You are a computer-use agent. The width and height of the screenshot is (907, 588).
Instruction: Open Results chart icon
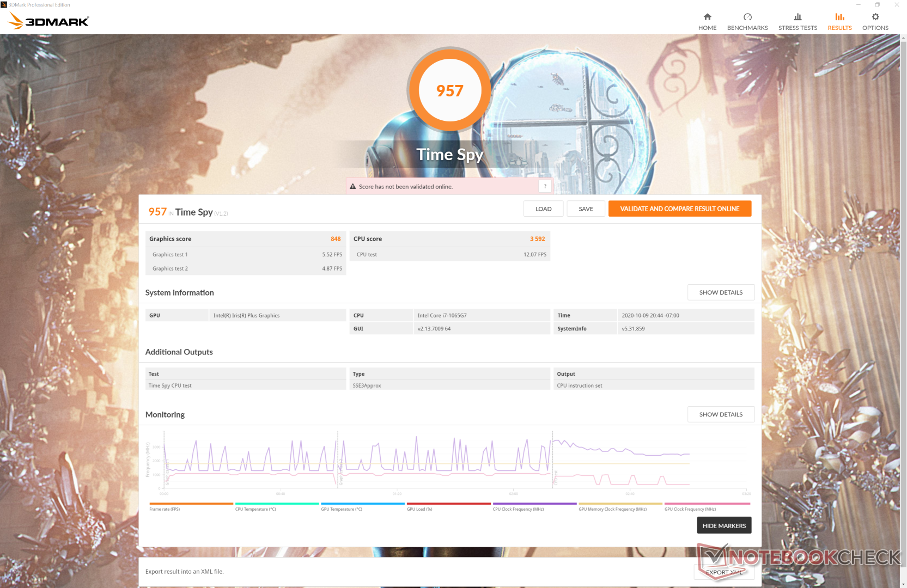coord(839,17)
